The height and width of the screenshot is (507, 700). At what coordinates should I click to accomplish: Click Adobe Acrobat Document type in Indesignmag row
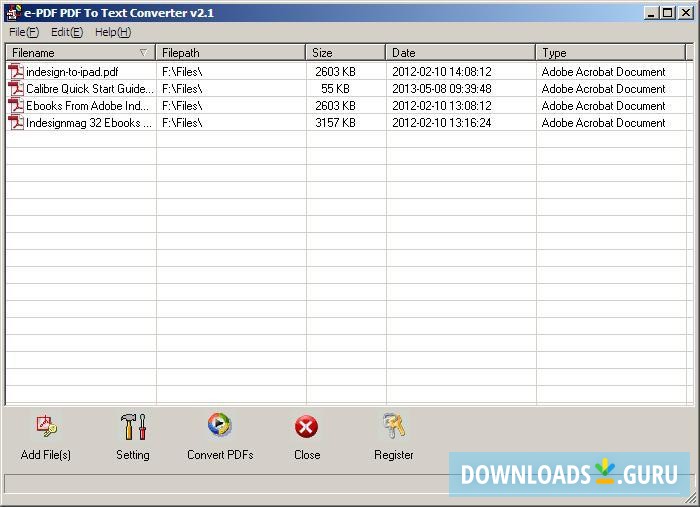(603, 123)
